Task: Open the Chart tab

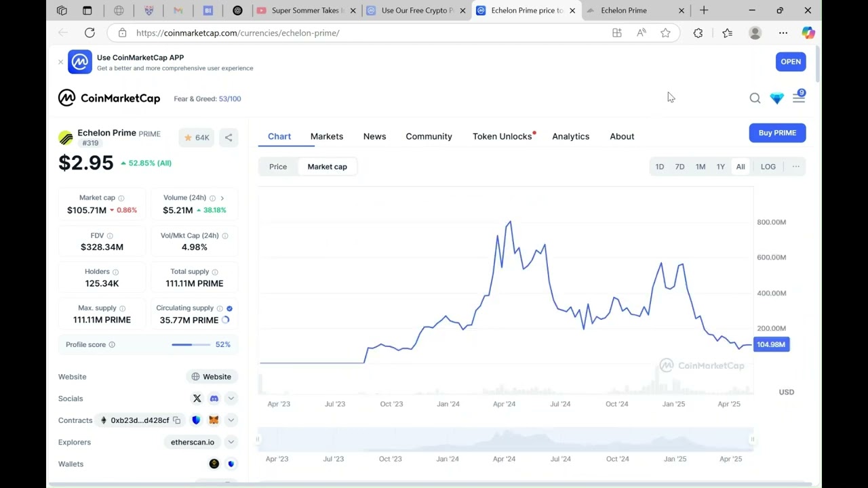Action: pyautogui.click(x=279, y=136)
